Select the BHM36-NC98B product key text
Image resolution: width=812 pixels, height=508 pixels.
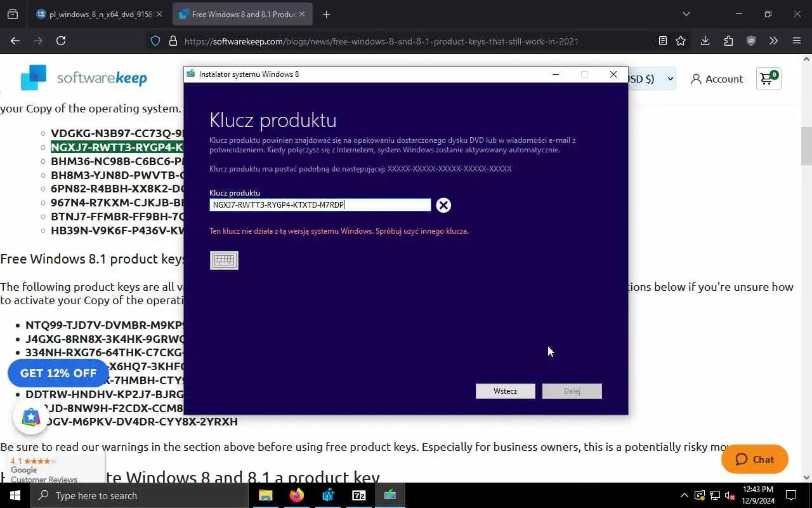click(x=117, y=161)
